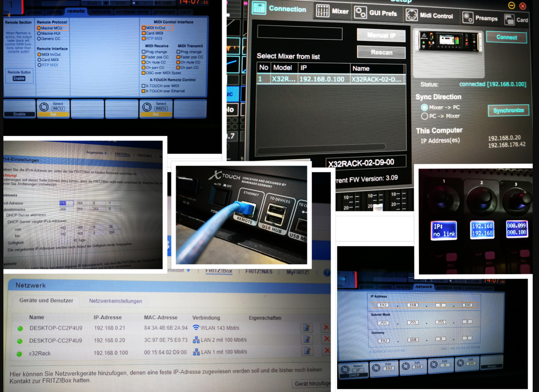Toggle Ch pan CC under MIDI Transmit

point(178,67)
